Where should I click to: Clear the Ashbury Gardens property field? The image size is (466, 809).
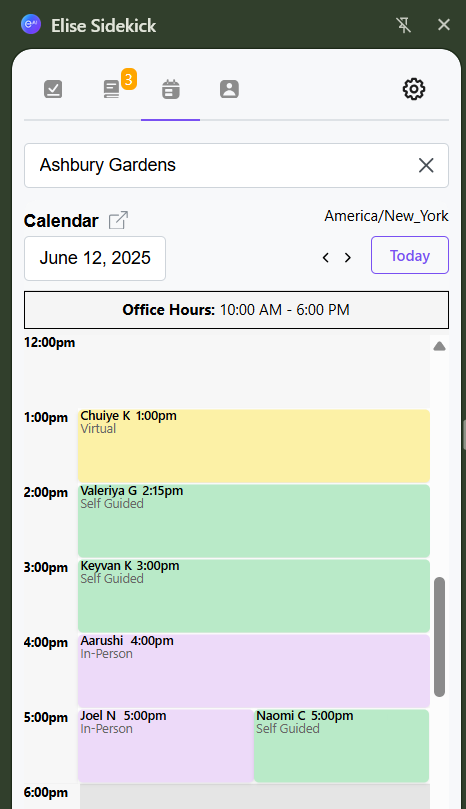point(426,165)
